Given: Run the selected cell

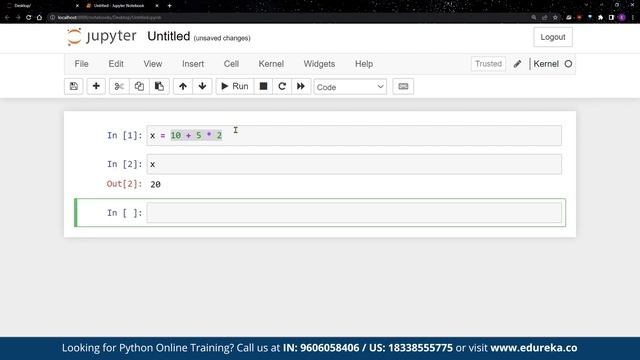Looking at the screenshot, I should coord(235,86).
